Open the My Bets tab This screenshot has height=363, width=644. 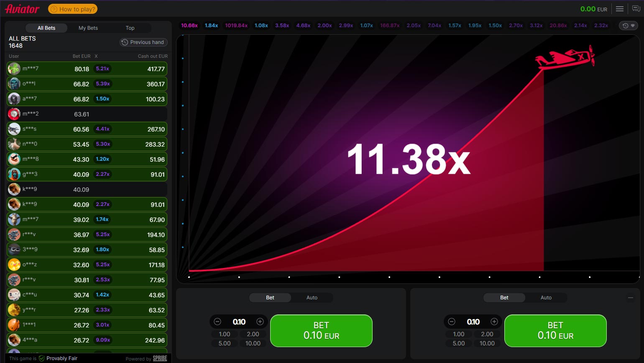[x=88, y=28]
